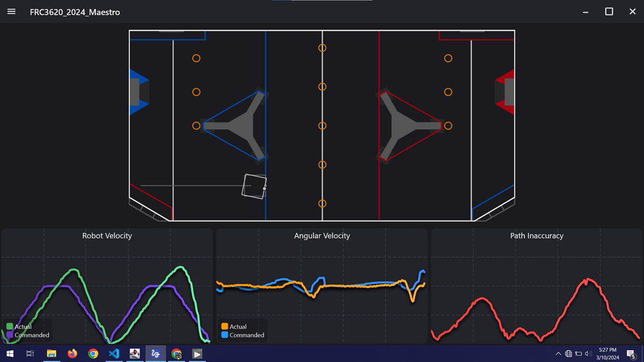
Task: Open network status in system tray
Action: [x=569, y=353]
